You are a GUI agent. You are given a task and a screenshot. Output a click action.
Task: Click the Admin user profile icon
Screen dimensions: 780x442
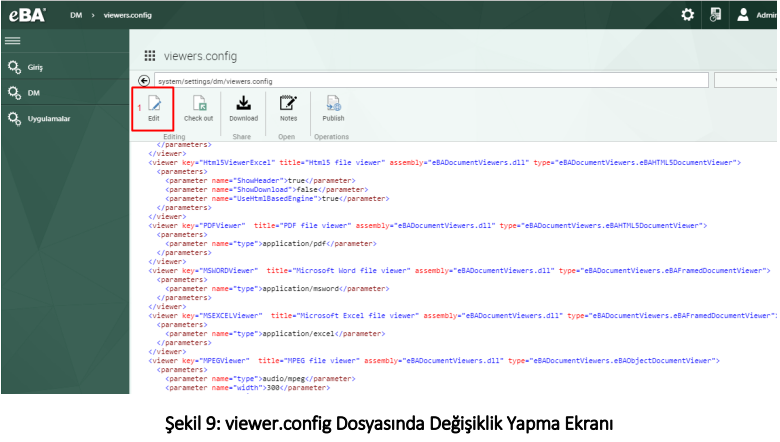743,14
